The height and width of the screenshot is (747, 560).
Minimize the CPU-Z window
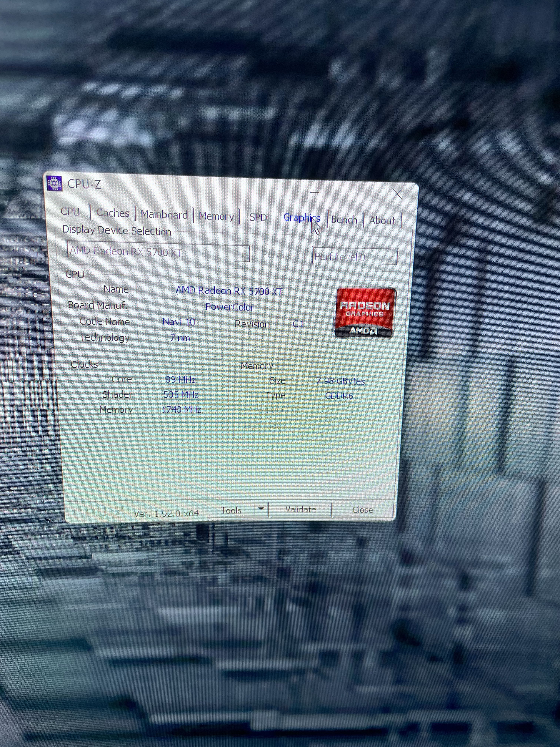tap(315, 192)
